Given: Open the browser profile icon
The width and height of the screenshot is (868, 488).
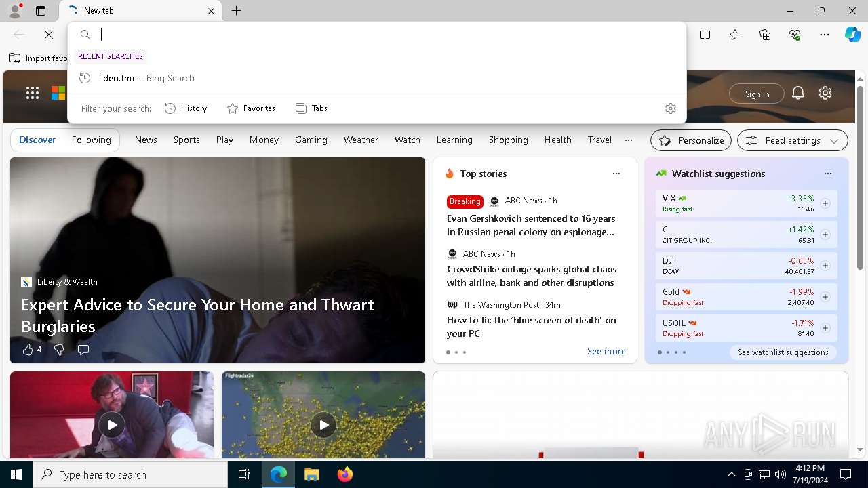Looking at the screenshot, I should click(x=14, y=11).
